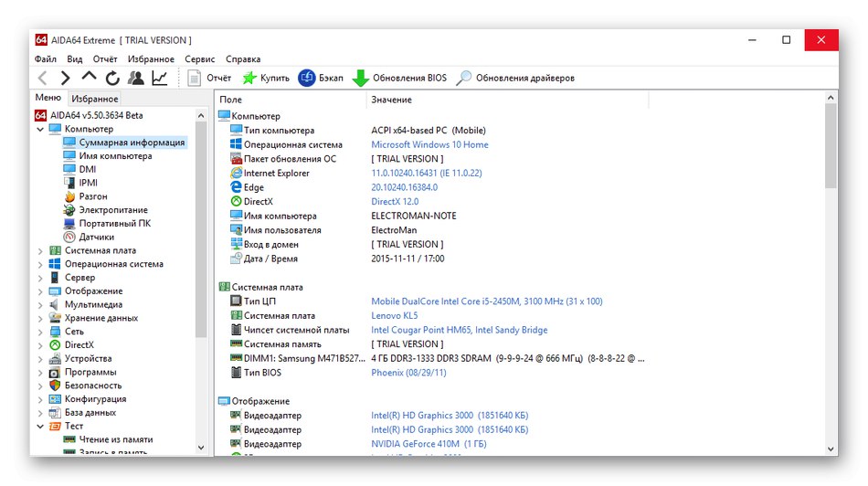Open the Вид menu
Viewport: 868px width, 486px height.
75,59
